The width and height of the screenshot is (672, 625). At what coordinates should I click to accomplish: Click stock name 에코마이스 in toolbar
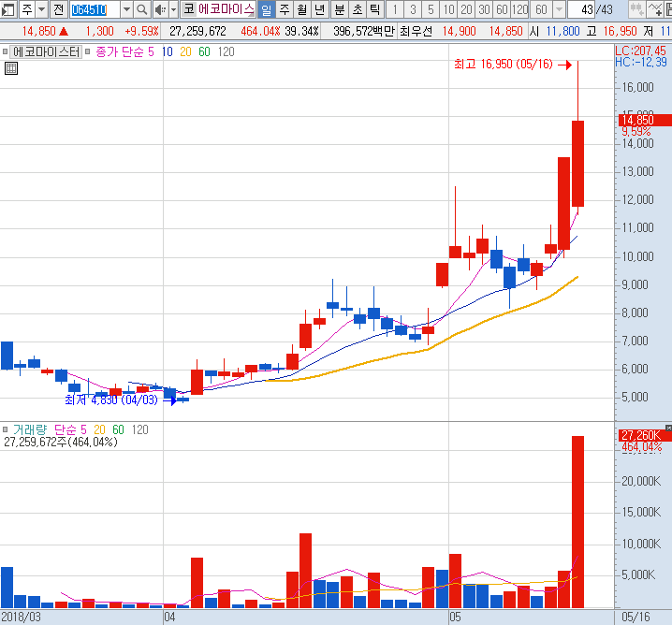[x=226, y=9]
